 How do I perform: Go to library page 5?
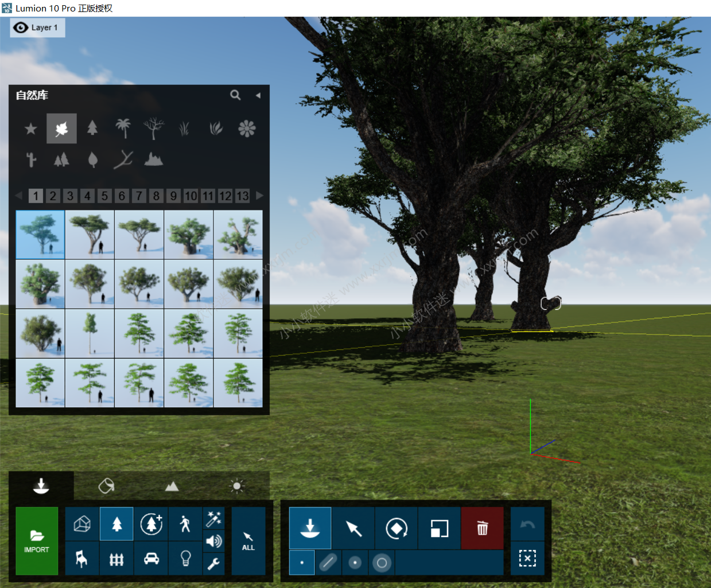pos(104,196)
